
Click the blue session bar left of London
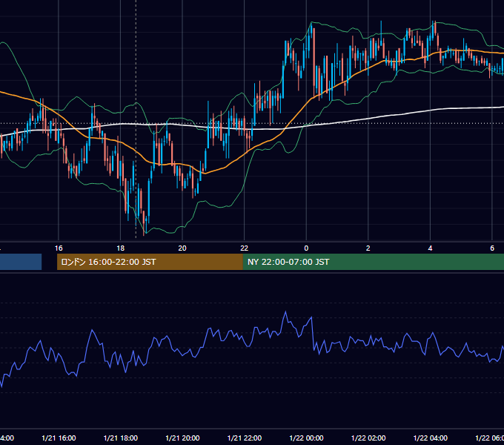21,262
